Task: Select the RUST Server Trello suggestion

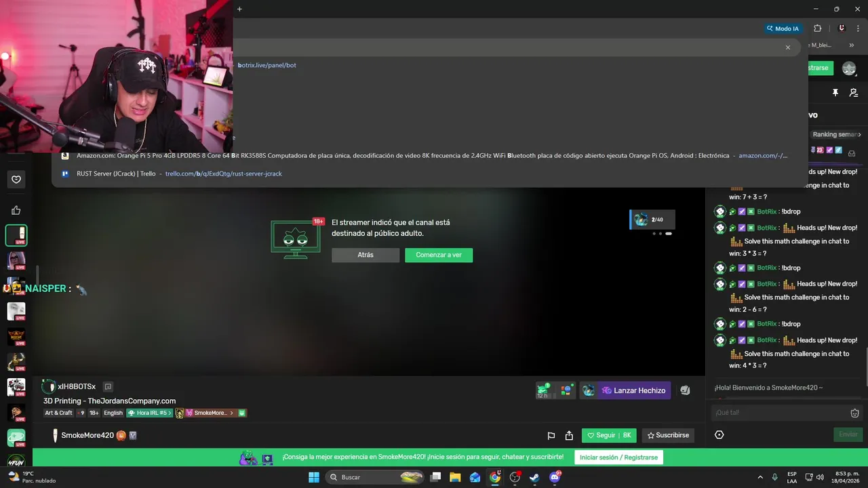Action: [430, 174]
